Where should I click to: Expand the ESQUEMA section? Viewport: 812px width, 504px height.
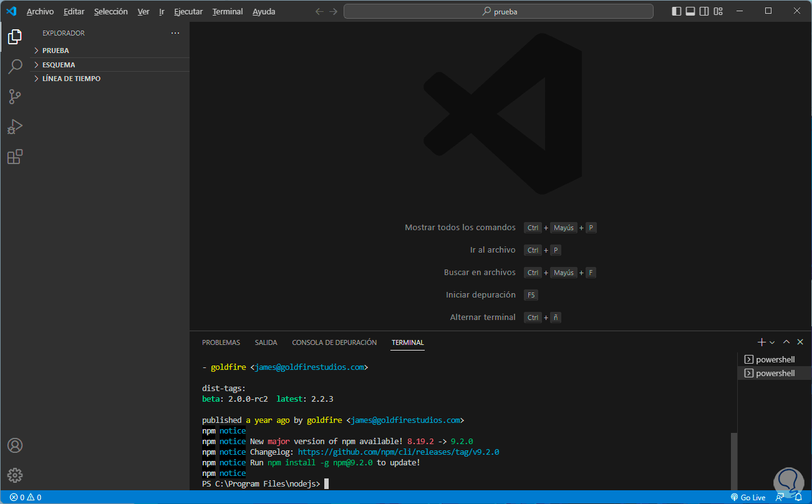click(x=59, y=65)
